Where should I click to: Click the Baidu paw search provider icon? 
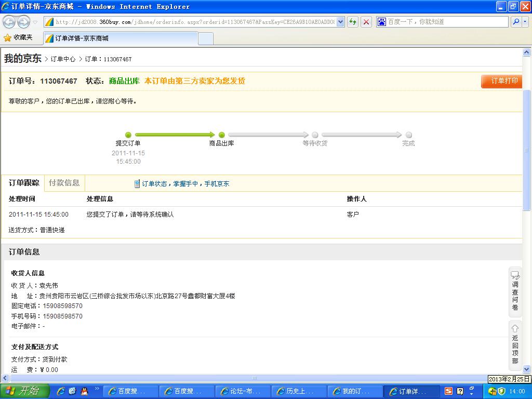[x=382, y=22]
